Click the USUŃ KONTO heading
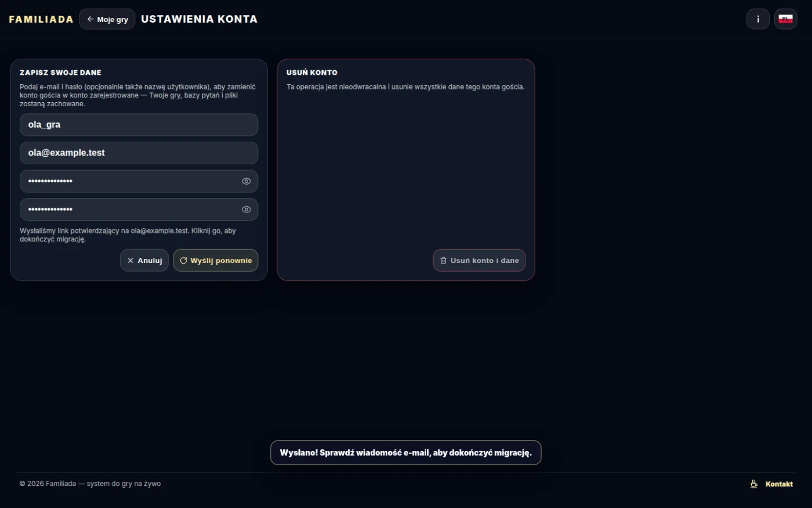This screenshot has width=812, height=508. coord(311,73)
